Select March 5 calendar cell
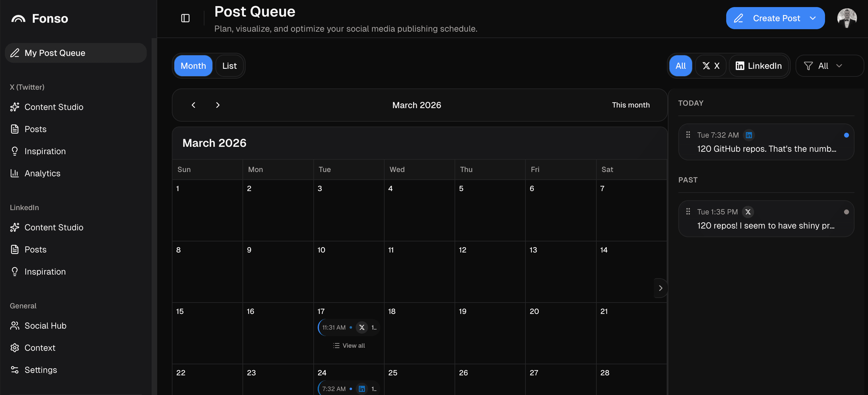 [490, 210]
